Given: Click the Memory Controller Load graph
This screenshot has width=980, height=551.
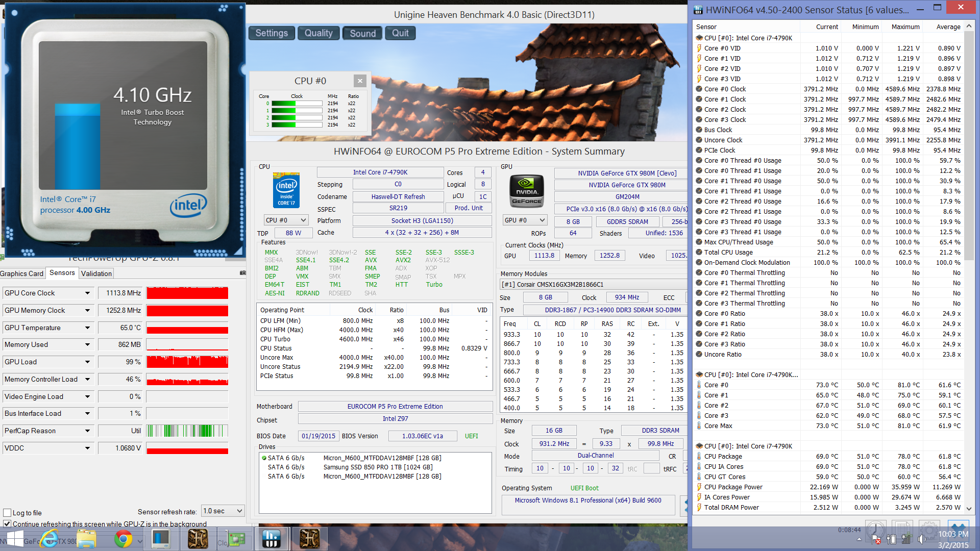Looking at the screenshot, I should [187, 379].
